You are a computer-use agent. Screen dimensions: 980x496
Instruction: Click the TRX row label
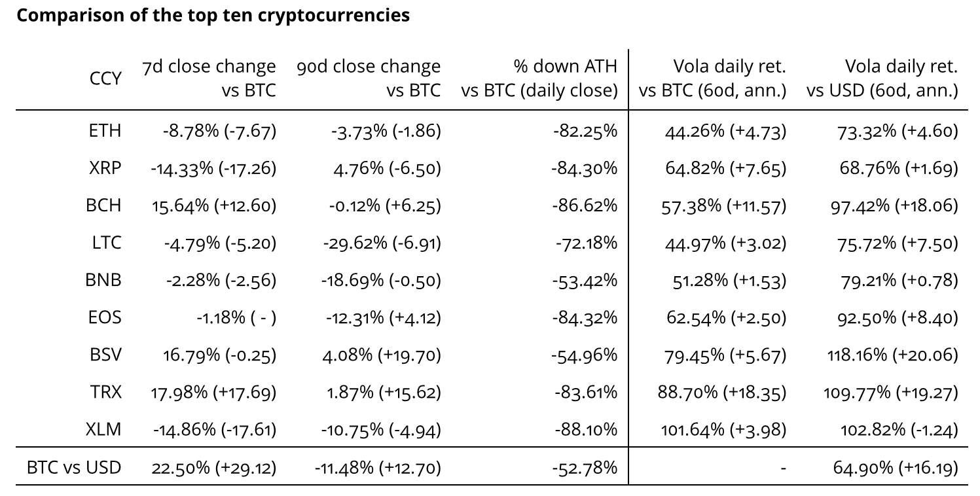105,393
